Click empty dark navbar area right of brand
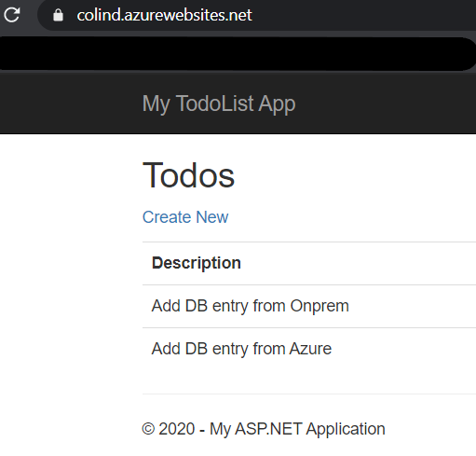This screenshot has height=456, width=476. [385, 104]
